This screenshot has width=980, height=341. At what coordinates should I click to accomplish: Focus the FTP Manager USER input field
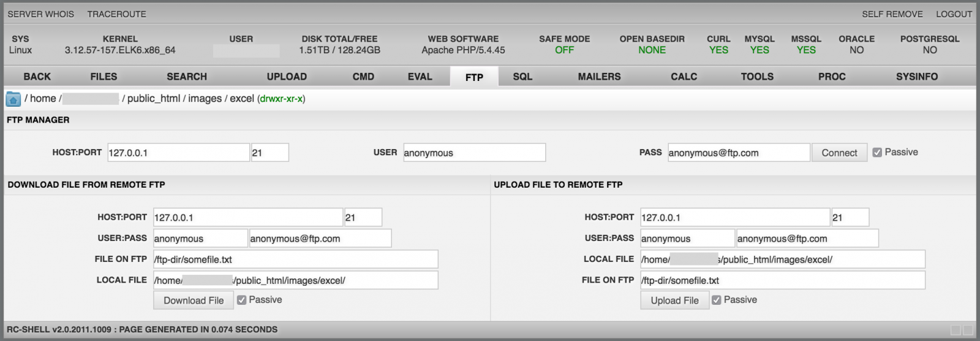[474, 153]
